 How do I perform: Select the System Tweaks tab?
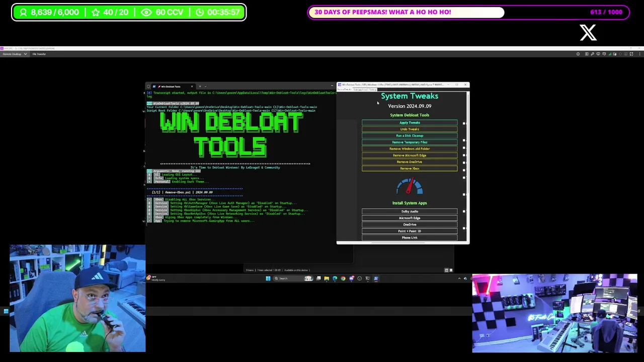coord(345,89)
